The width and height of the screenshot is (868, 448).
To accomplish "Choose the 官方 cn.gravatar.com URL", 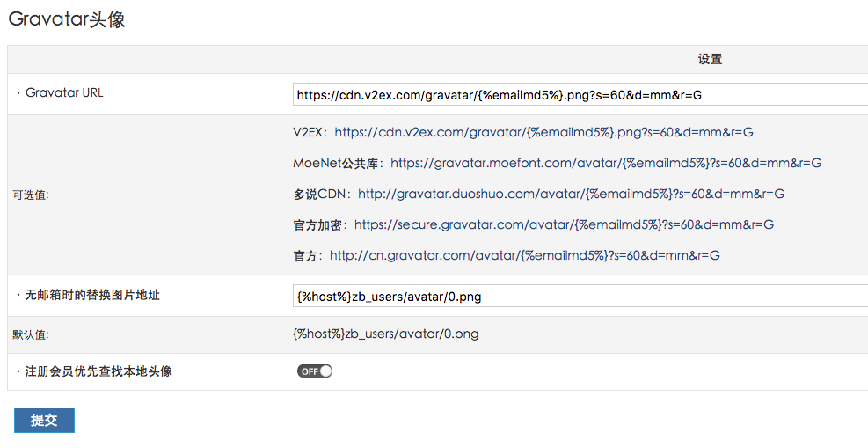I will click(524, 255).
